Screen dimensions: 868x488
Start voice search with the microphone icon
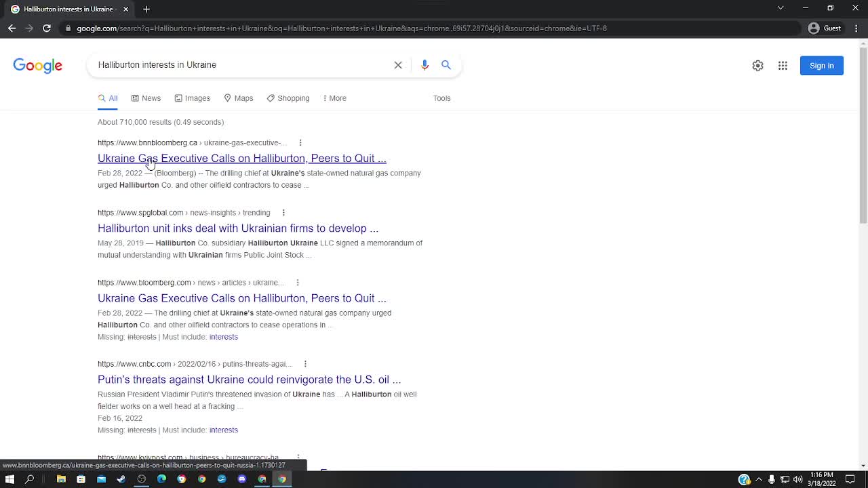(x=425, y=65)
